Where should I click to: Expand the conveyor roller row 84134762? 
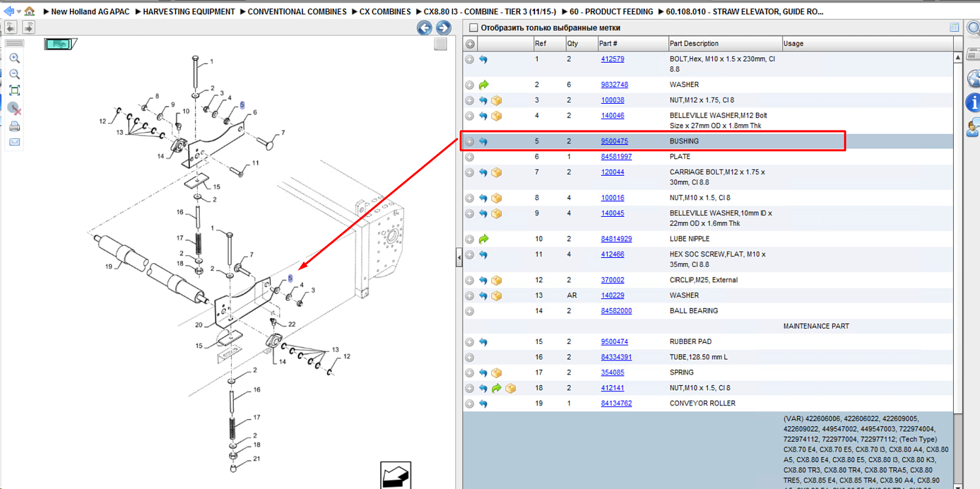[469, 404]
